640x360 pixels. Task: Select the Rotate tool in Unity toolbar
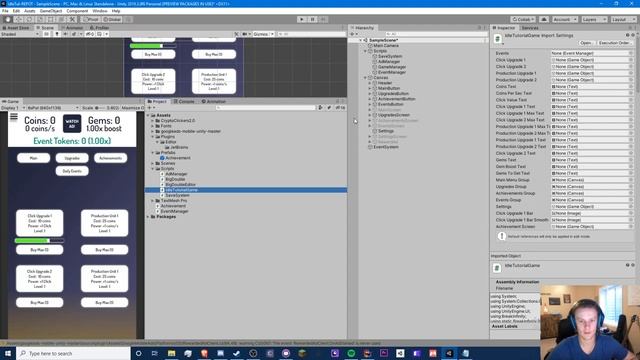(29, 19)
